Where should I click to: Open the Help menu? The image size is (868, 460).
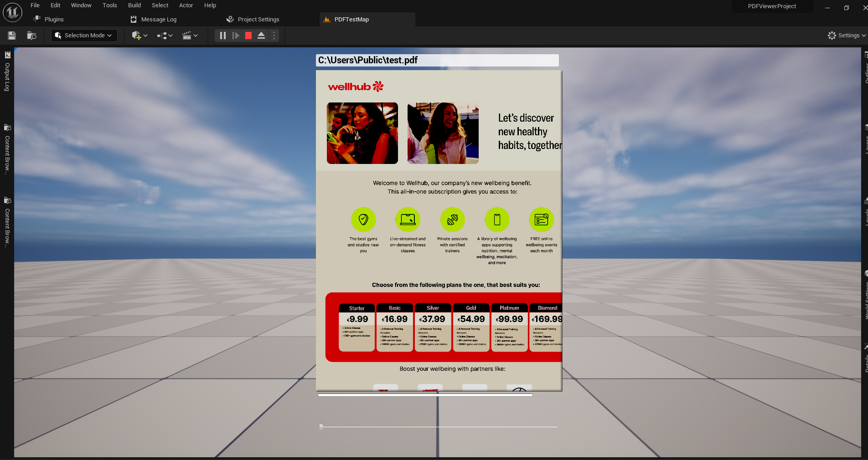click(210, 5)
